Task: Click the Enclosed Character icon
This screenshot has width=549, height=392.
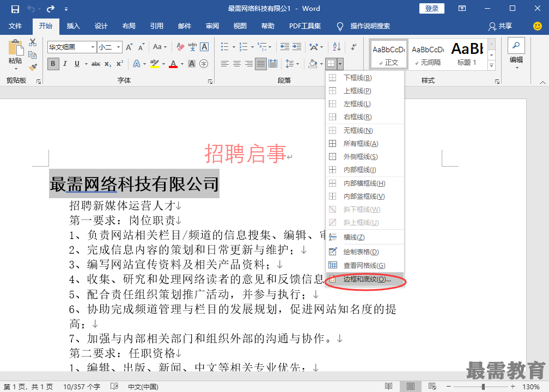Action: [x=204, y=64]
